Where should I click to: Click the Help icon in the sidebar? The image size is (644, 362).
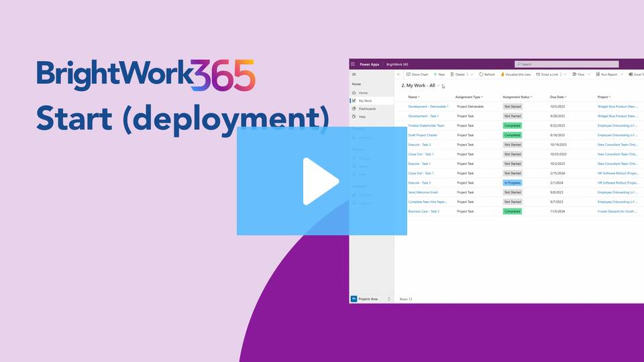pyautogui.click(x=354, y=117)
